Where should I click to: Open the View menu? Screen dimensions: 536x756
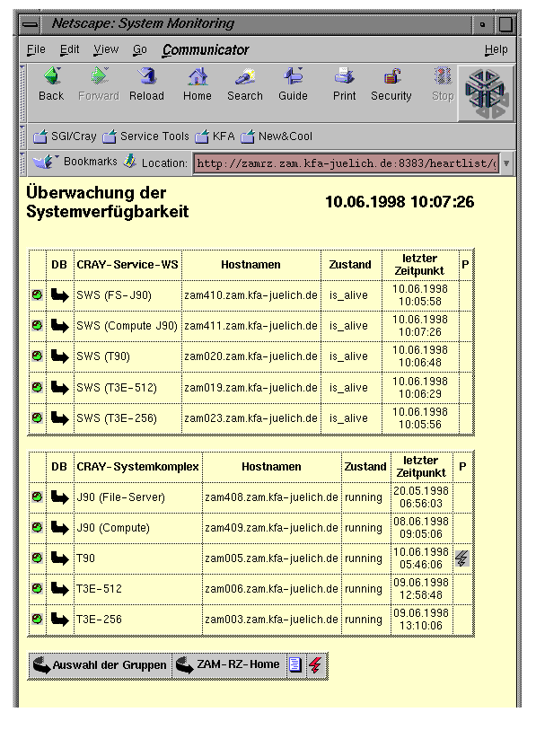[106, 49]
